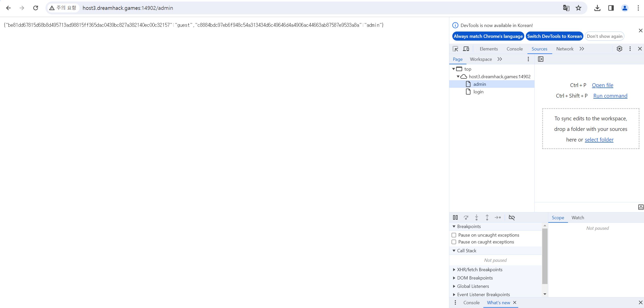Click the inspect element picker icon

(x=455, y=49)
